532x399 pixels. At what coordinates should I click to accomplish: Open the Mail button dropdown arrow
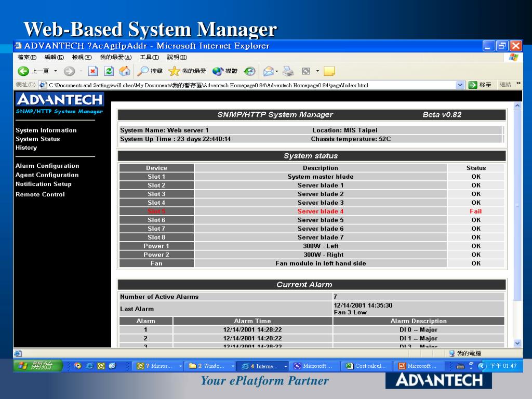tap(277, 71)
